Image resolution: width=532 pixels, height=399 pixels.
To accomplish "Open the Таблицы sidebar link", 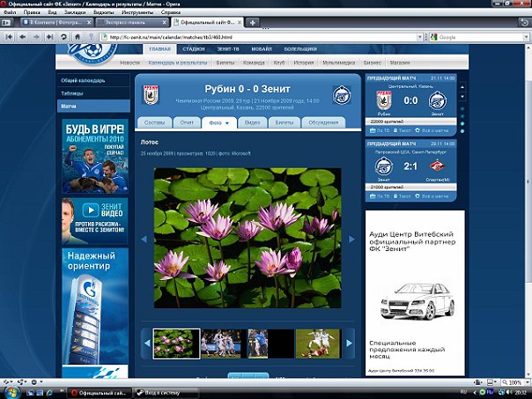I will [72, 92].
